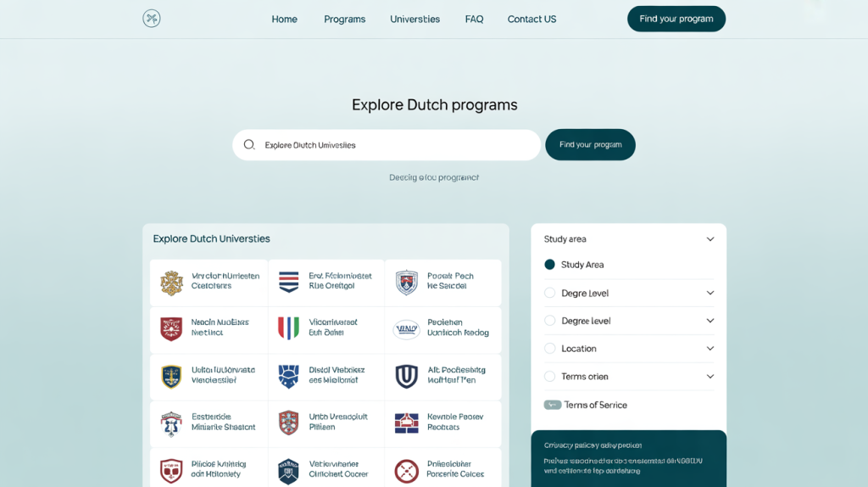Click Find your program beside search bar
This screenshot has height=487, width=868.
coord(590,145)
